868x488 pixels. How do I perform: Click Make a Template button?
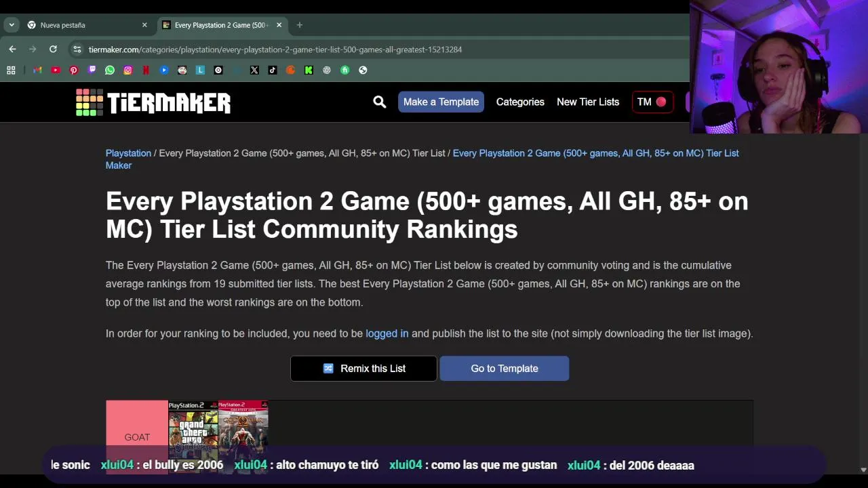pos(441,102)
